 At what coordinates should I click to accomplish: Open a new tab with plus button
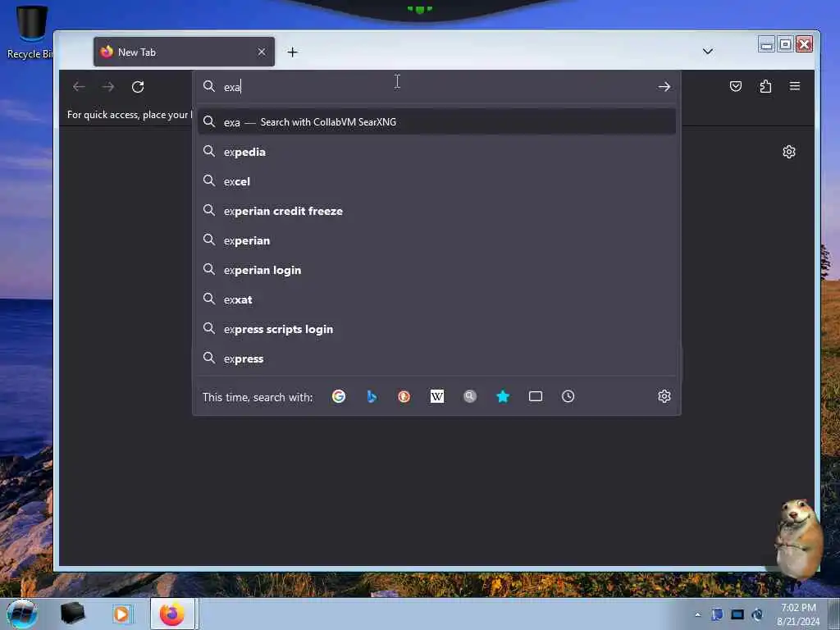(x=293, y=52)
